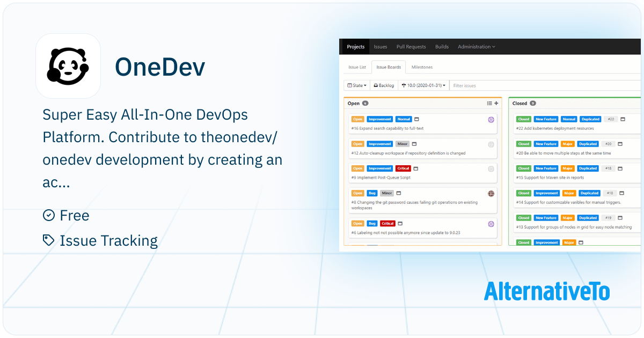Viewport: 644px width, 338px height.
Task: Open detail icon on issue #15 card
Action: coord(620,168)
